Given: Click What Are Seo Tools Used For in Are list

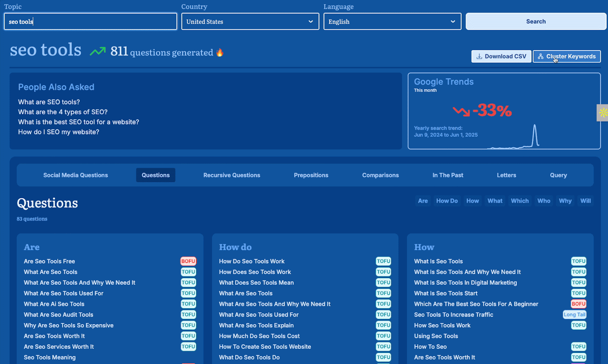Looking at the screenshot, I should tap(63, 293).
